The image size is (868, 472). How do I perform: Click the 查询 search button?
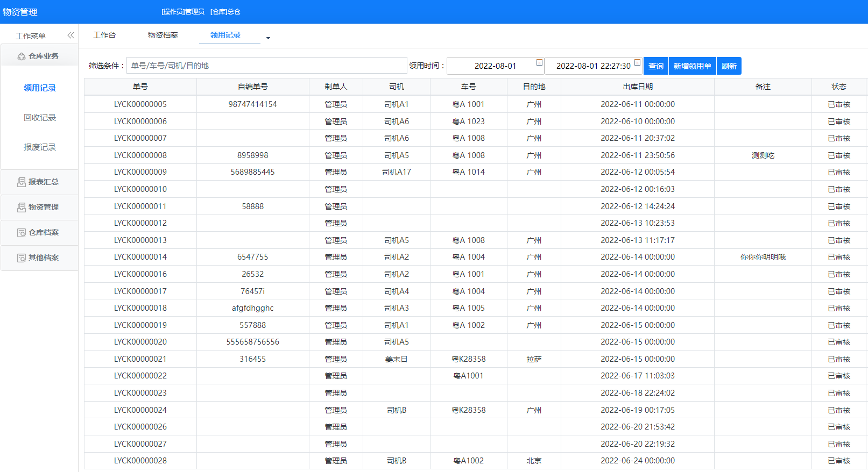click(655, 66)
